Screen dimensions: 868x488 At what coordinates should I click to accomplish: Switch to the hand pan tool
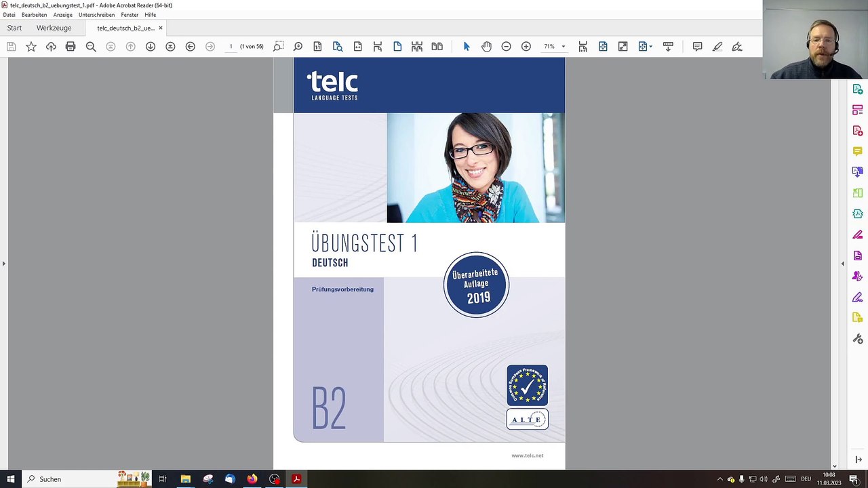pos(486,46)
